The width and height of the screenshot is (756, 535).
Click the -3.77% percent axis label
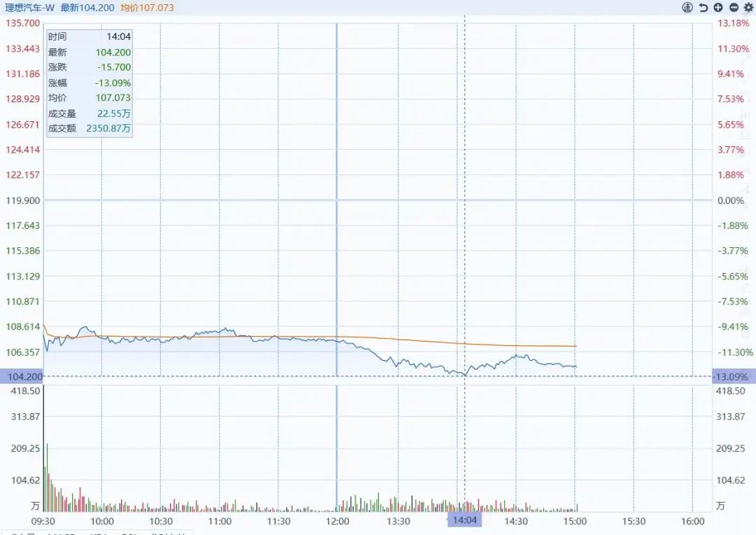(x=733, y=251)
